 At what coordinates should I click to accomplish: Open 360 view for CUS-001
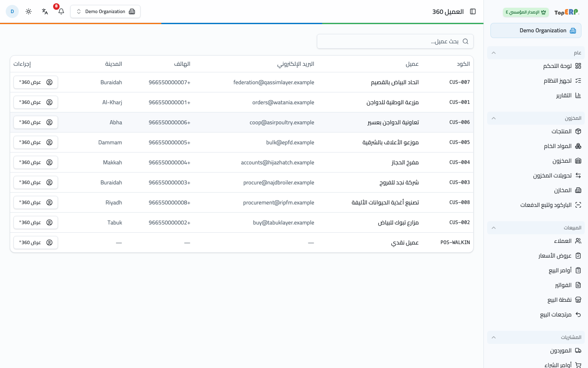[x=36, y=102]
